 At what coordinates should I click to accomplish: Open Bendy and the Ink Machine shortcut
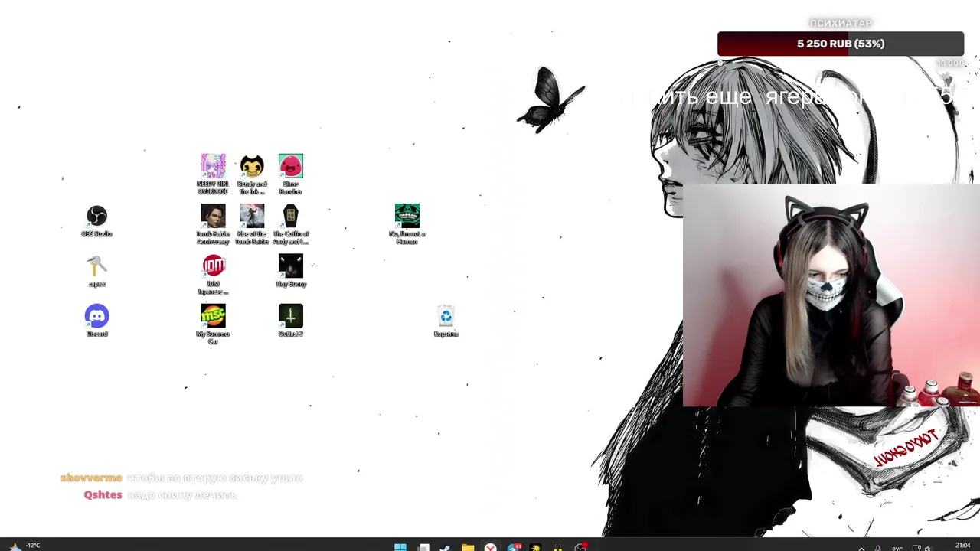tap(252, 173)
